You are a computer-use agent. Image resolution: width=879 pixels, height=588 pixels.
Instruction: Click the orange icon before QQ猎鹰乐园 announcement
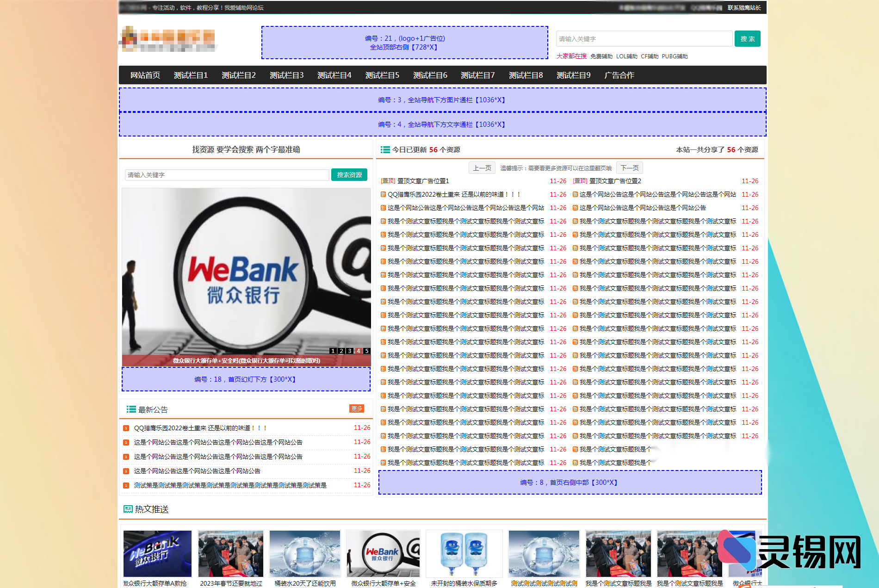pos(126,428)
